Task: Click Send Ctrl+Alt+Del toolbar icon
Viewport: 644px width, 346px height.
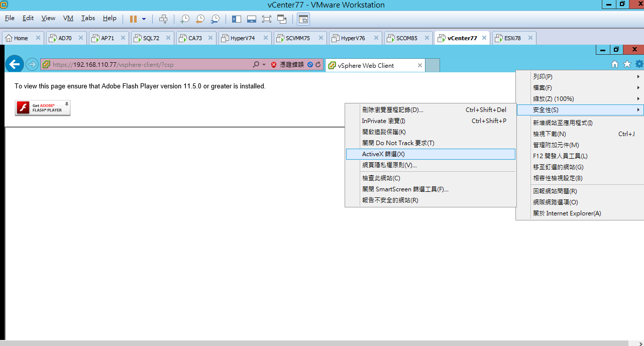Action: click(163, 19)
